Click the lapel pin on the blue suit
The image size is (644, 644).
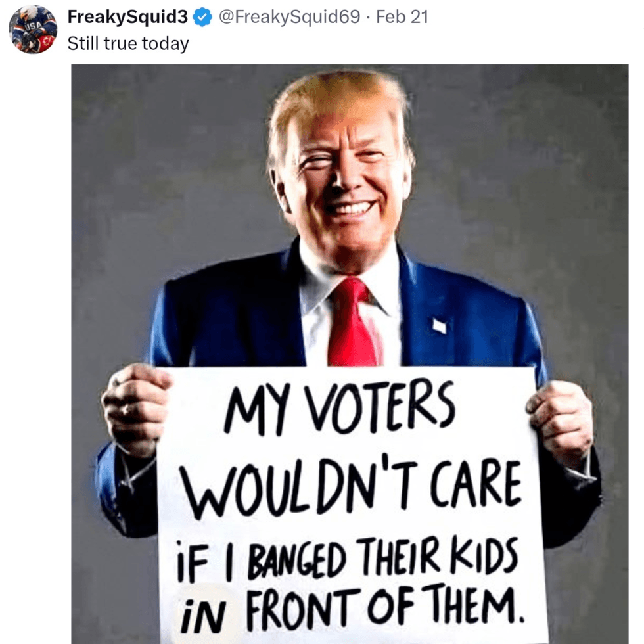point(440,326)
